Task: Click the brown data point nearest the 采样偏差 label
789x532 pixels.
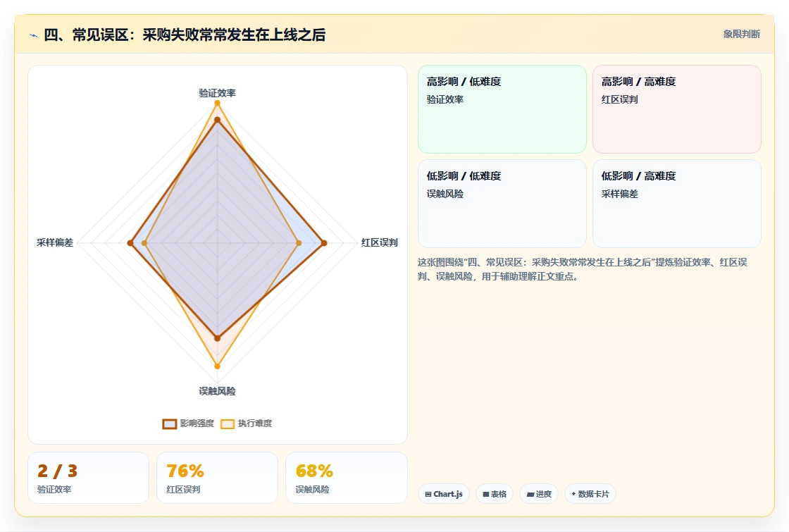Action: (130, 243)
